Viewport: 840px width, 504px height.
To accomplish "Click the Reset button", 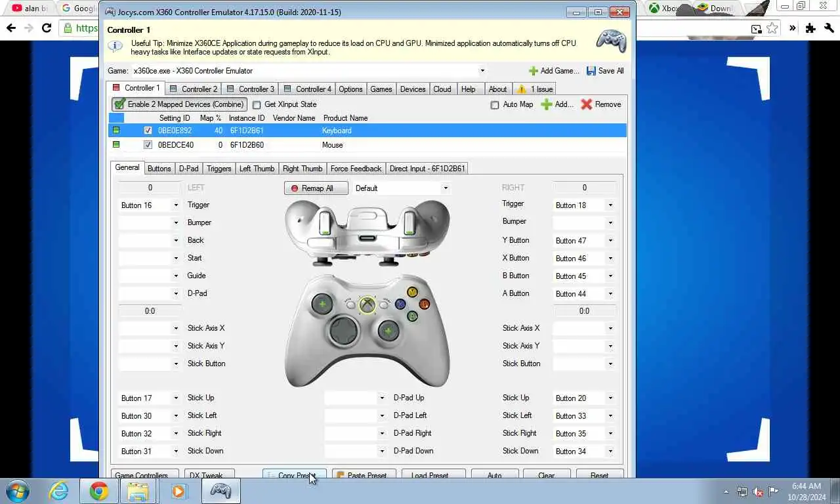I will (599, 475).
